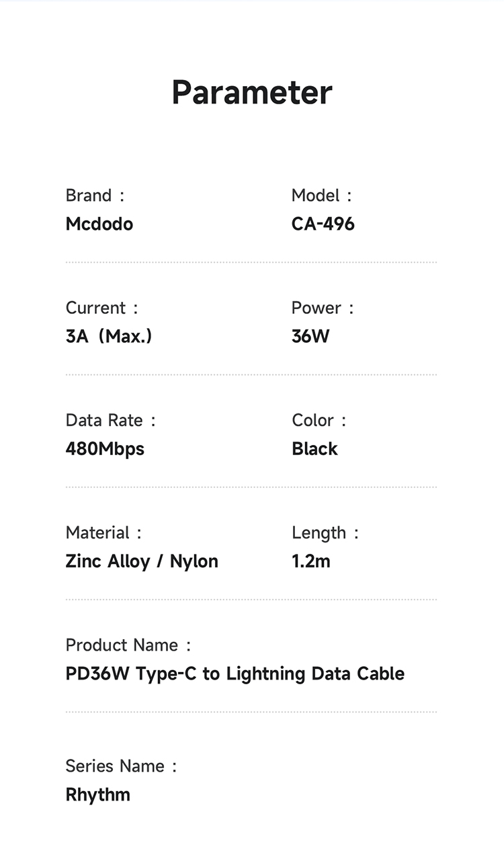Select the Mcdodo brand value
The height and width of the screenshot is (857, 504).
point(99,224)
